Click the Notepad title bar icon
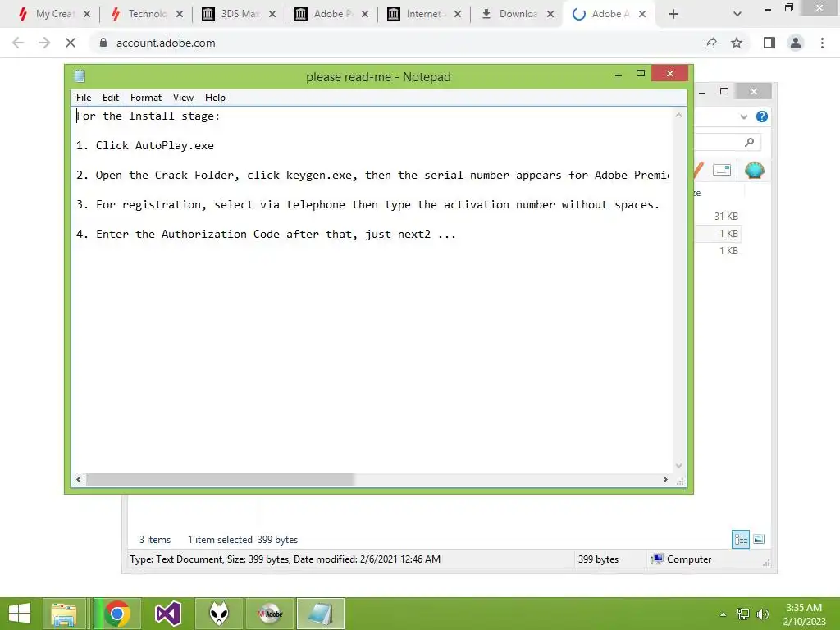 [x=80, y=76]
